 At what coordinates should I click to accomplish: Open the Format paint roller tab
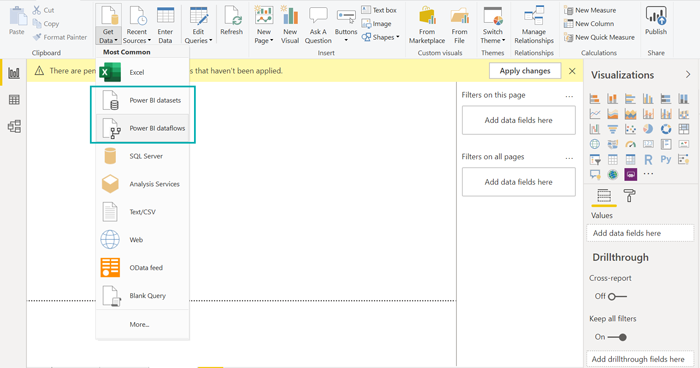coord(629,196)
